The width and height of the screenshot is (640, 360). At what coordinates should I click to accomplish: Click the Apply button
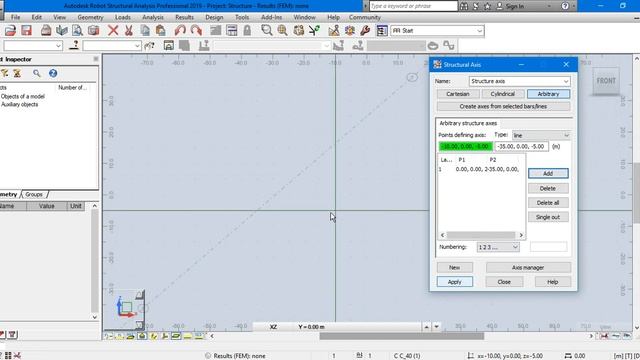[x=455, y=282]
